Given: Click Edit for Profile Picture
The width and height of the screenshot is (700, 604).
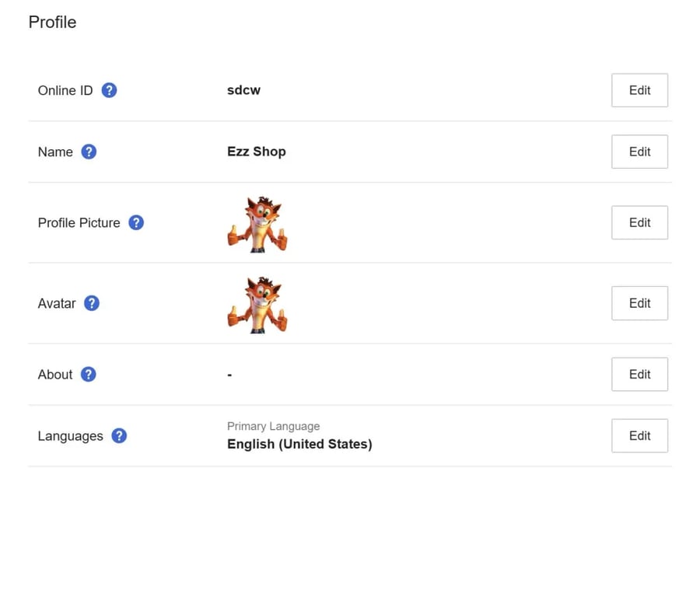Looking at the screenshot, I should (639, 222).
